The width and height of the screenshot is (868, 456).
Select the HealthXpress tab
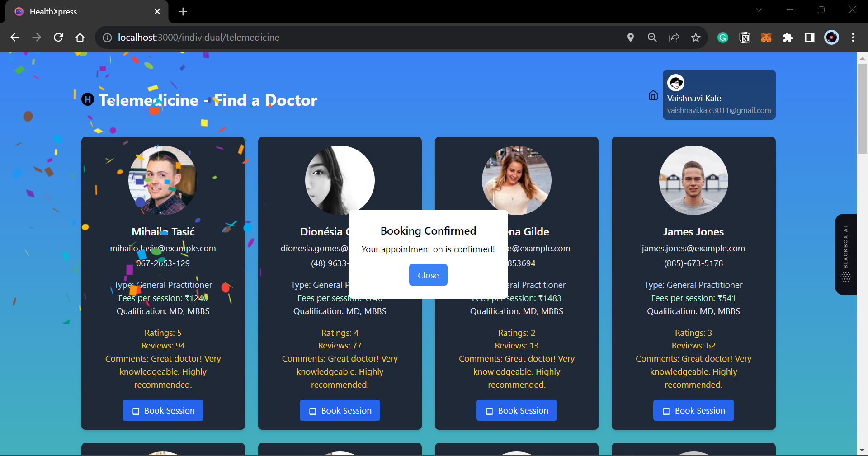point(87,12)
